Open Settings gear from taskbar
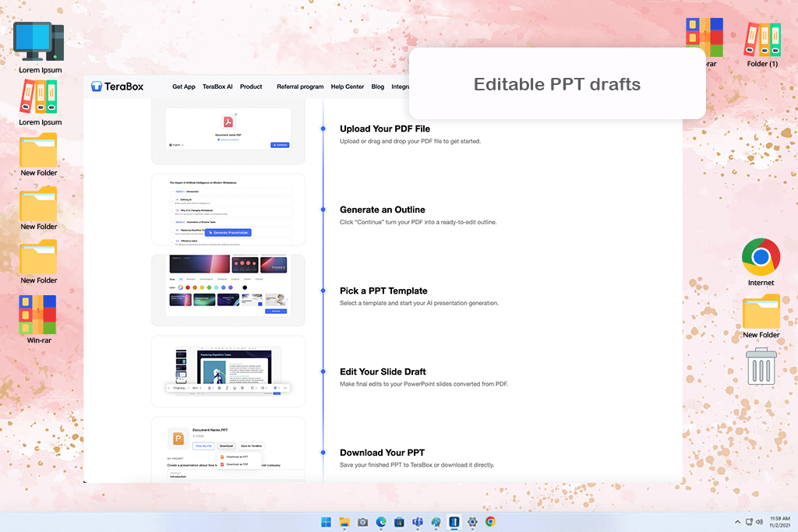 click(472, 522)
